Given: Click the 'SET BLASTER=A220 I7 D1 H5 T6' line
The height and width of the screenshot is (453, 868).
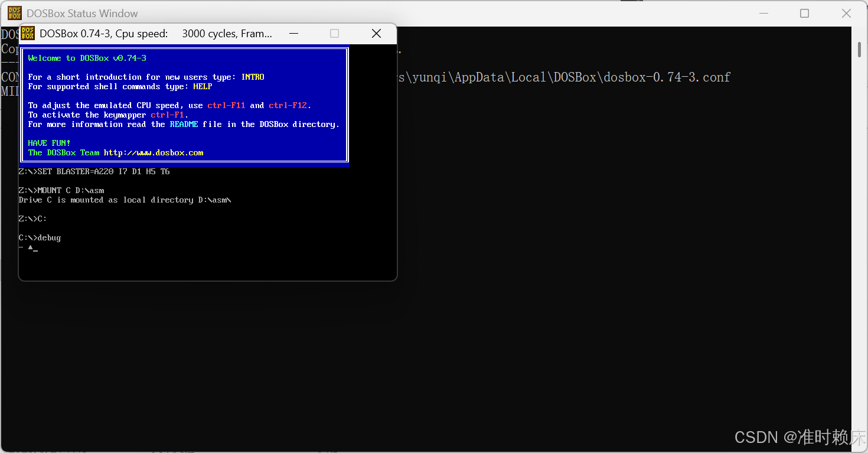Looking at the screenshot, I should point(94,171).
